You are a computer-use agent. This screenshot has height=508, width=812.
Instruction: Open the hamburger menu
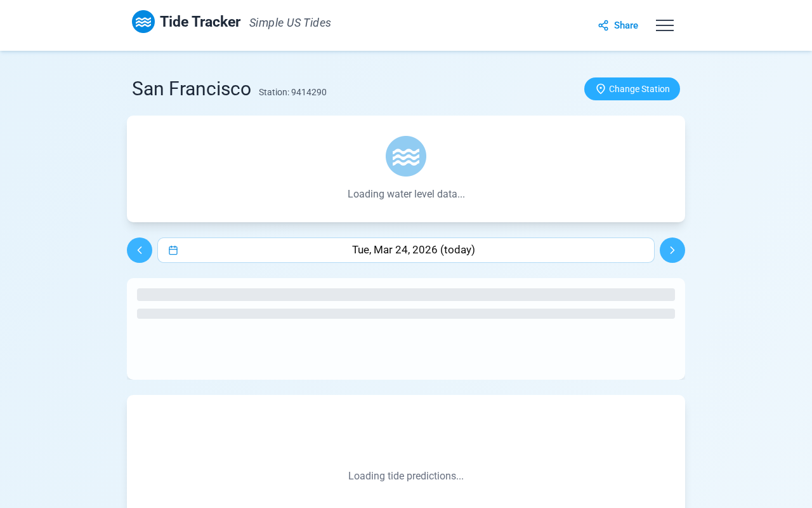click(665, 25)
